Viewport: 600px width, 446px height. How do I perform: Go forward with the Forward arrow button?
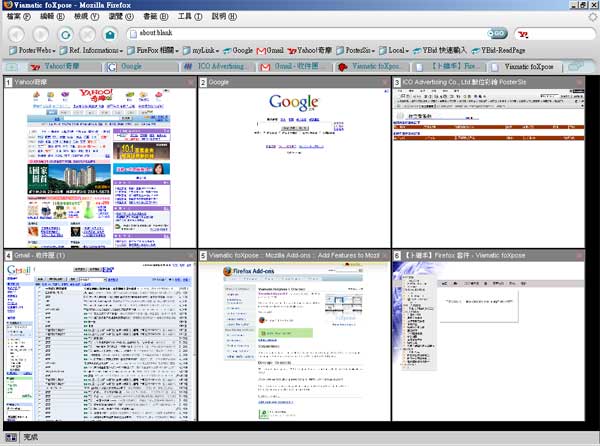[40, 35]
